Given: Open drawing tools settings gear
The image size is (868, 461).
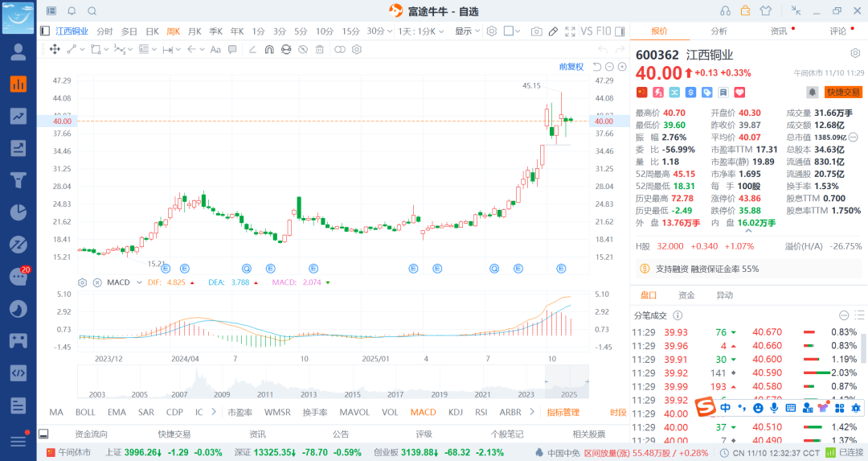Looking at the screenshot, I should 357,49.
